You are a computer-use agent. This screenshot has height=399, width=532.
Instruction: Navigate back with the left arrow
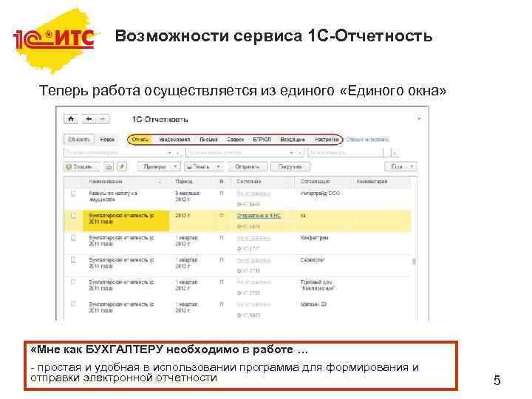click(89, 120)
